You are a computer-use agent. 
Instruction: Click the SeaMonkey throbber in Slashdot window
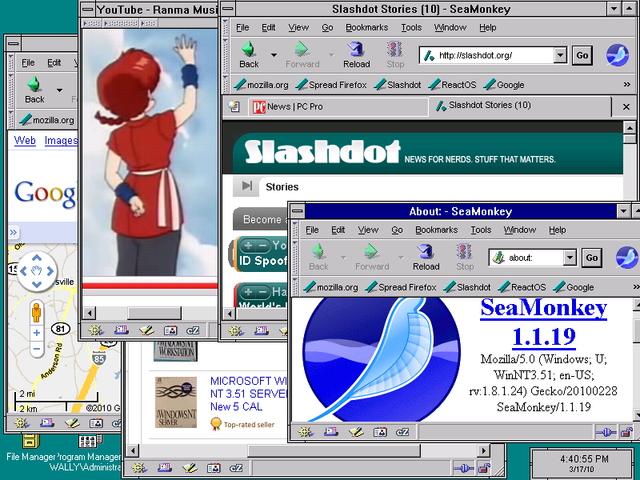[x=617, y=55]
